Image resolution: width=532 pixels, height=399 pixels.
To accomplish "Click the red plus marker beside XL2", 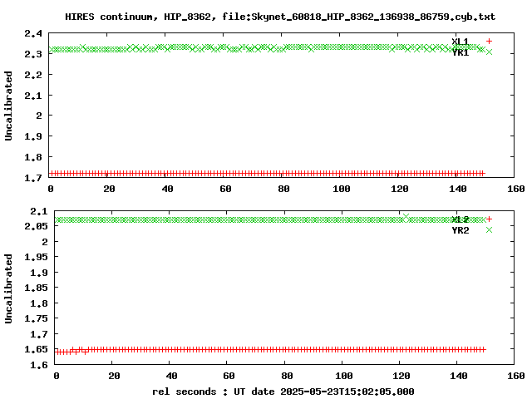I will (489, 219).
